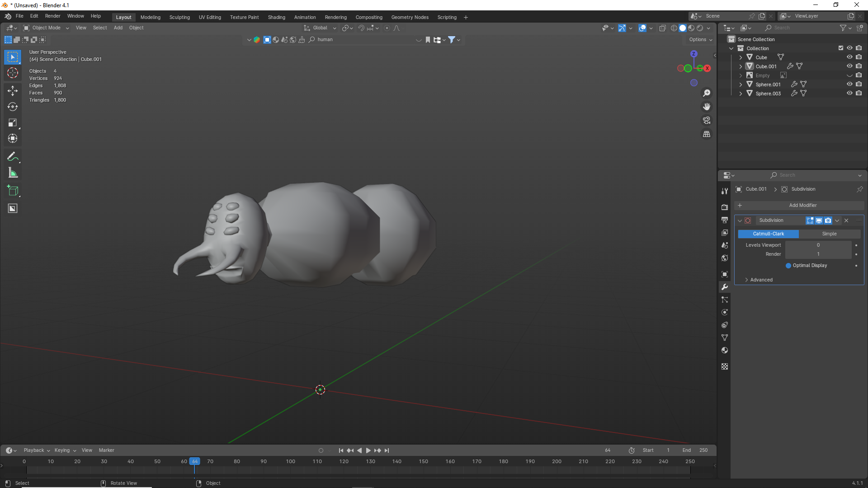Open the Object Mode dropdown
The height and width of the screenshot is (488, 868).
click(46, 28)
